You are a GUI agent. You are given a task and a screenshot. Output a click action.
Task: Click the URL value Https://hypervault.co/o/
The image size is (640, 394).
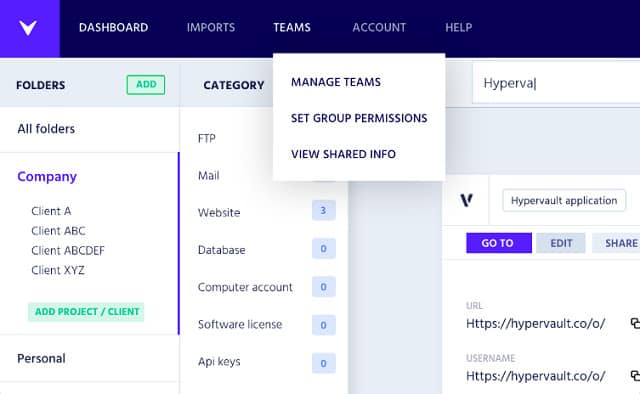(536, 323)
